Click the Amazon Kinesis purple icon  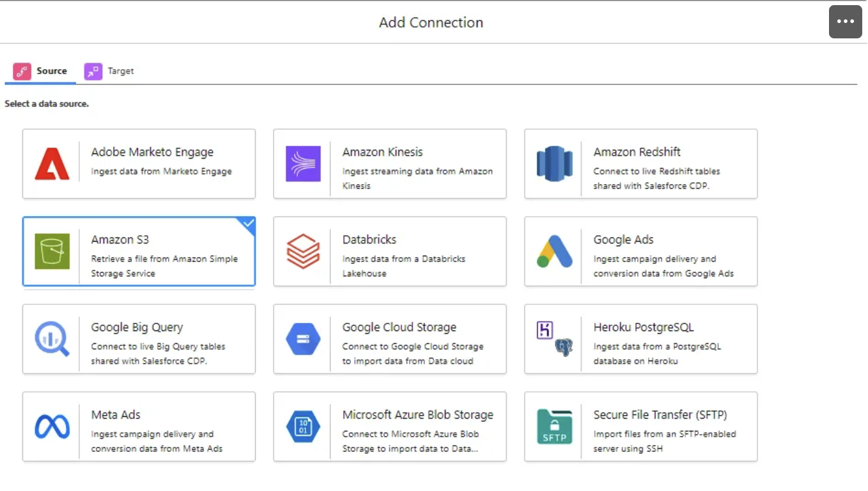point(302,163)
